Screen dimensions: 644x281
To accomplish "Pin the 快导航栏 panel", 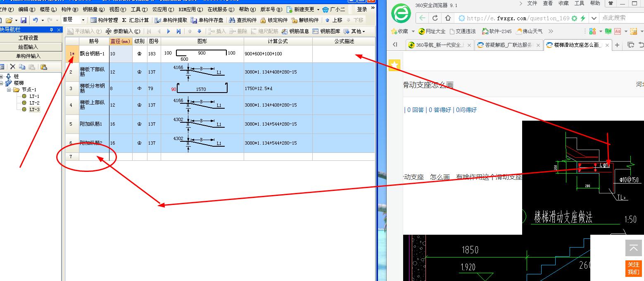I will point(52,30).
